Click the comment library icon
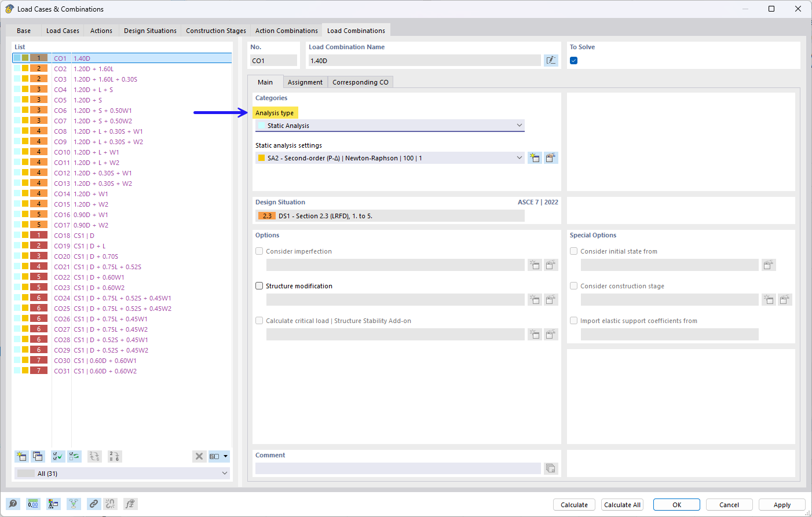This screenshot has height=517, width=812. click(551, 468)
